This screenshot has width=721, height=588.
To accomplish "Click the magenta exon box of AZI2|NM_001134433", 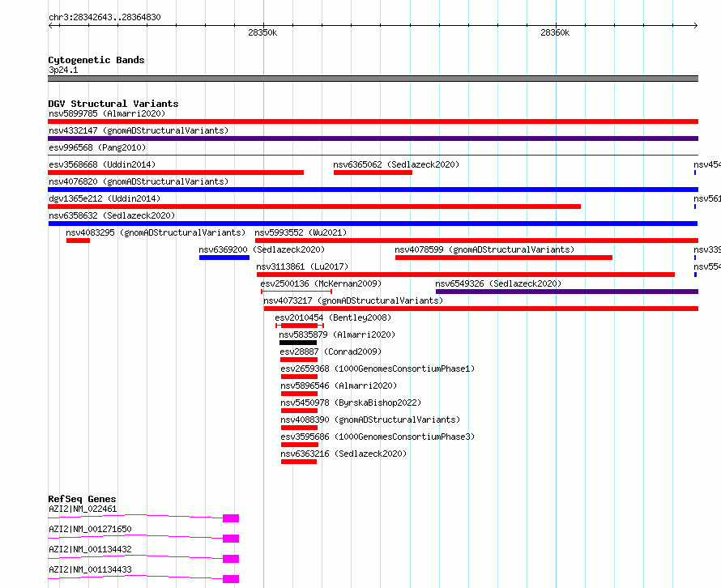I will (231, 579).
